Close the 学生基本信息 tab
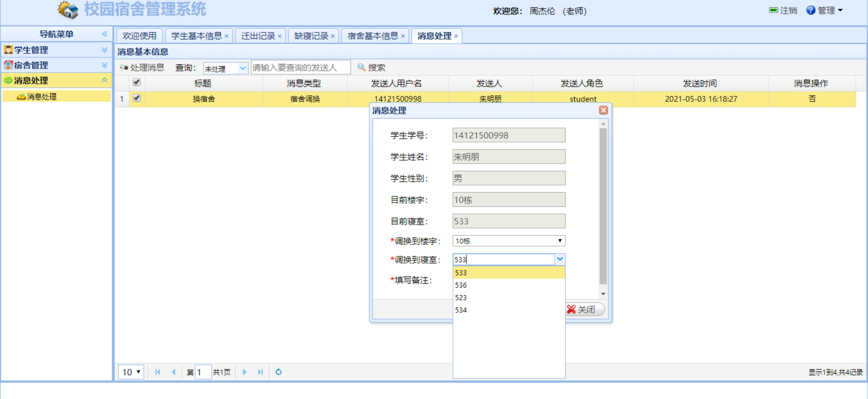 pos(226,36)
